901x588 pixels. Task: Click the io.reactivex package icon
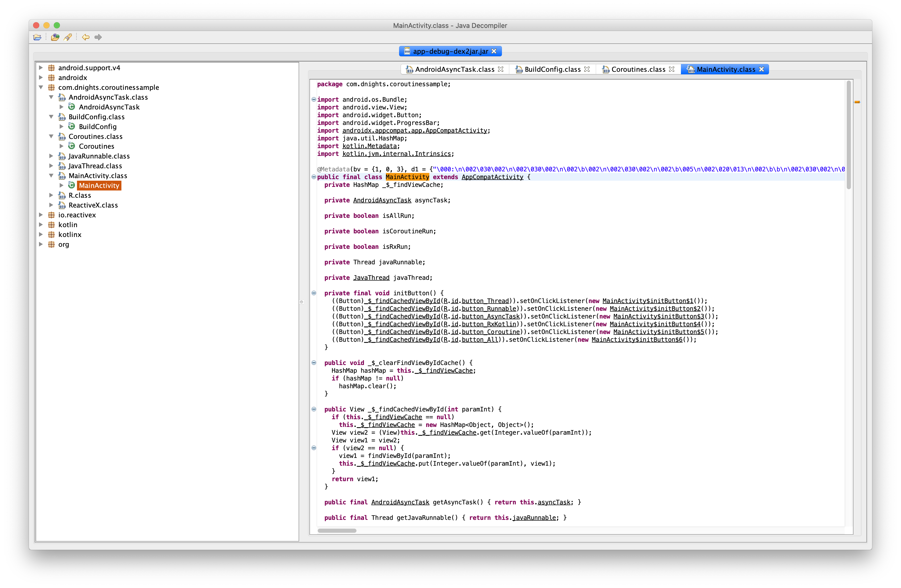51,215
